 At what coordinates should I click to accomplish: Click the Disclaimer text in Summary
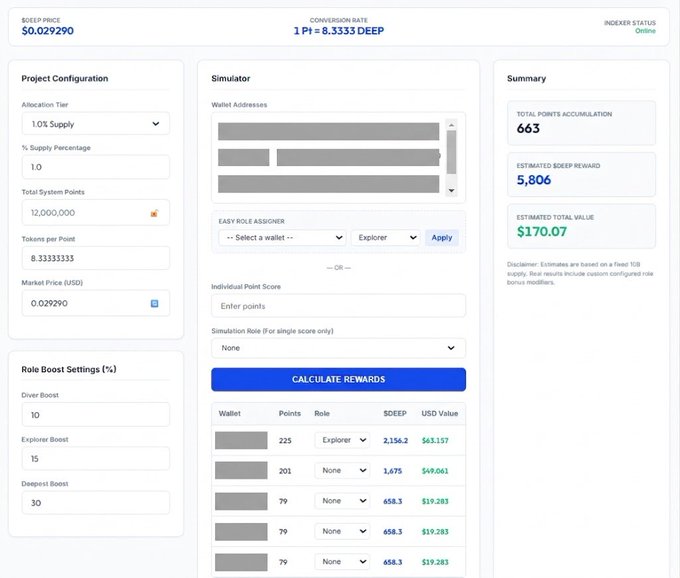point(580,273)
